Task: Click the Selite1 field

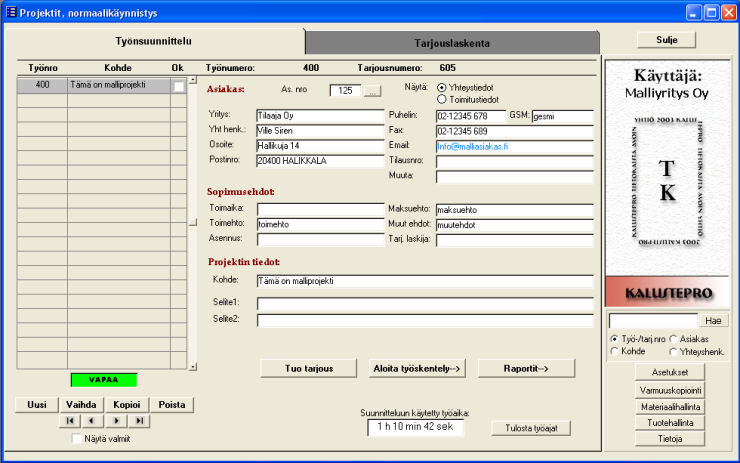Action: [425, 303]
